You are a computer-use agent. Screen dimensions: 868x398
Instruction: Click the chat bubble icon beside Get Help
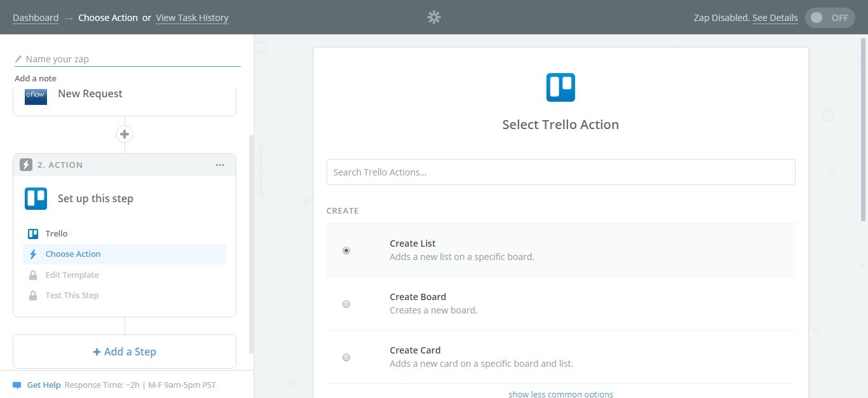pyautogui.click(x=17, y=385)
